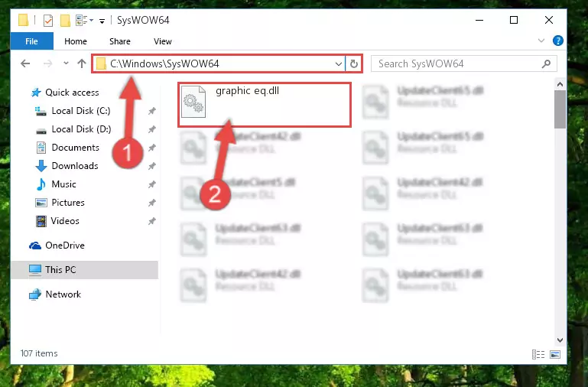This screenshot has height=387, width=588.
Task: Open the File tab
Action: pyautogui.click(x=32, y=41)
